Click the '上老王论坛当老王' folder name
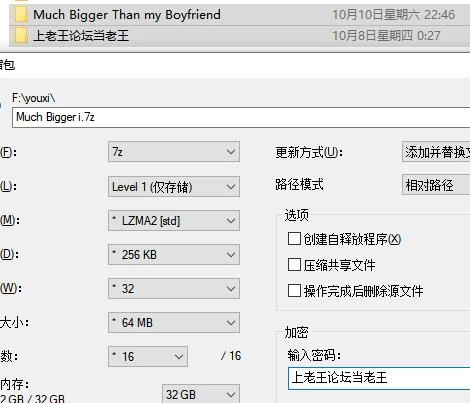Image resolution: width=470 pixels, height=403 pixels. 81,35
